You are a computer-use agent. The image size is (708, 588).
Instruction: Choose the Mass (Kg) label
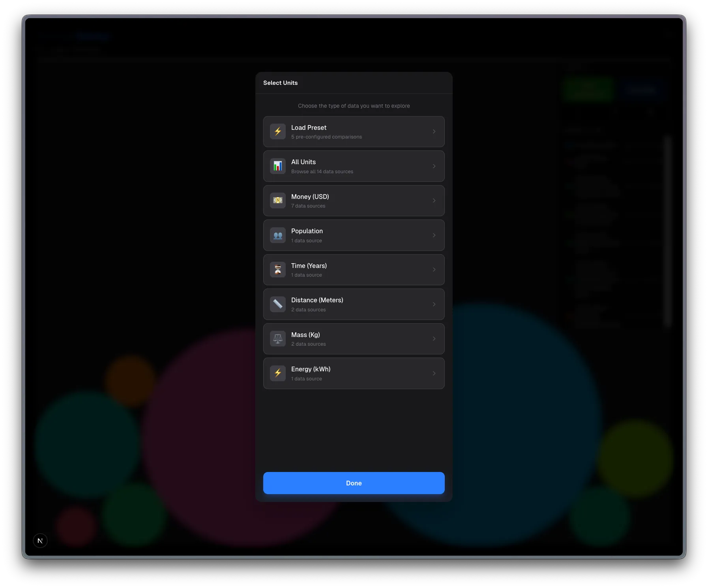[305, 335]
